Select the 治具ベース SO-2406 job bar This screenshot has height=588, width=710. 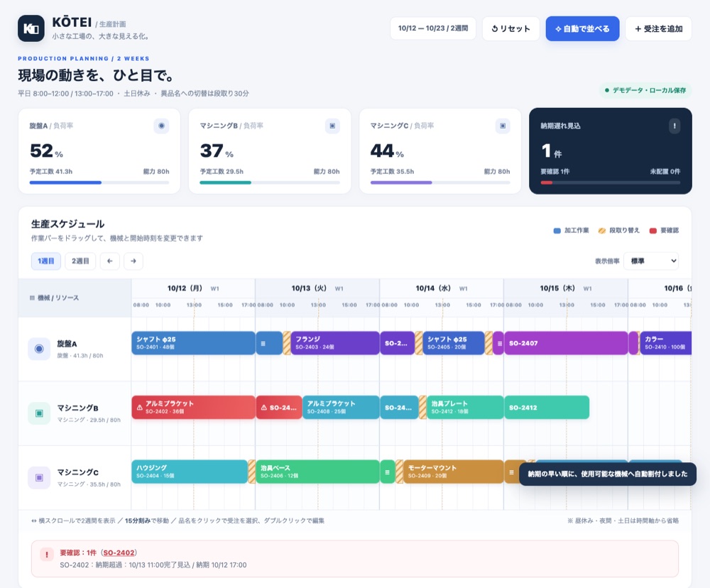pos(317,472)
